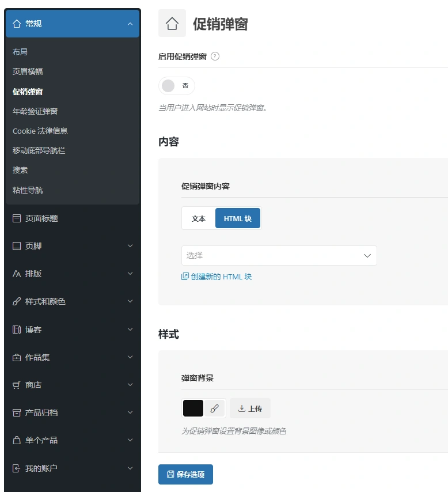Click the 单个产品 bag icon
The width and height of the screenshot is (448, 492).
pyautogui.click(x=17, y=440)
